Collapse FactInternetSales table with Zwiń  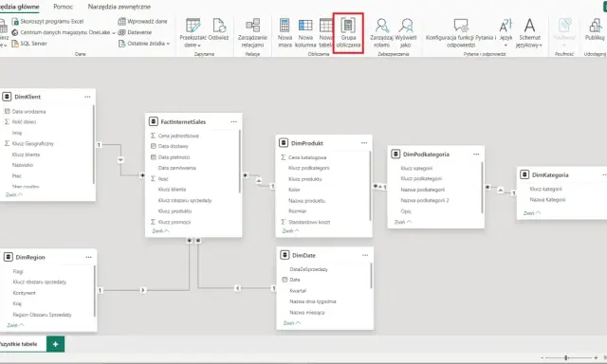[x=160, y=231]
